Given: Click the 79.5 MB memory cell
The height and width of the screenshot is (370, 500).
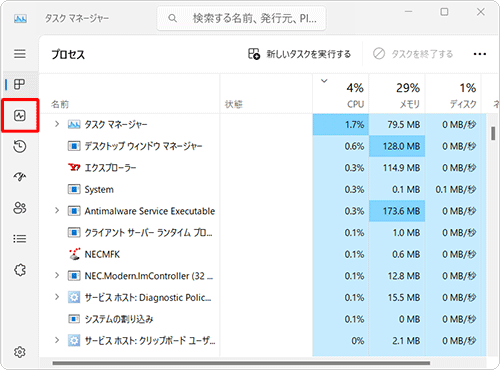Looking at the screenshot, I should [397, 124].
